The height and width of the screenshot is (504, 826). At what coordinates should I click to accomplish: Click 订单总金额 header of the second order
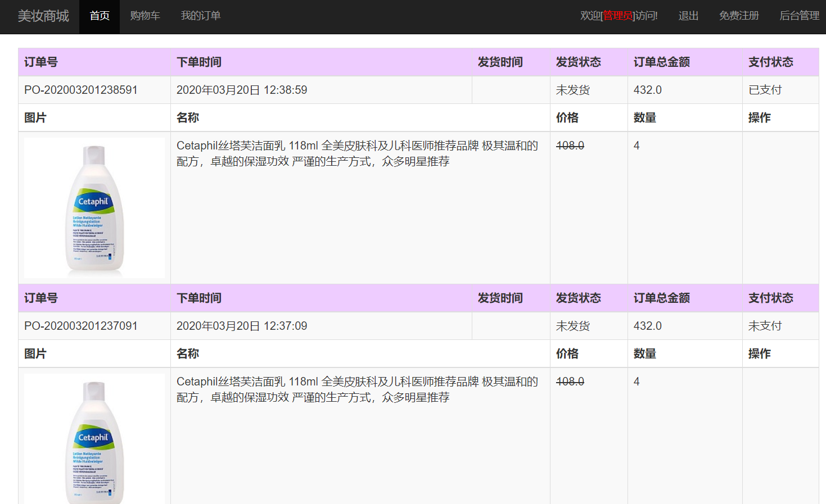(662, 298)
